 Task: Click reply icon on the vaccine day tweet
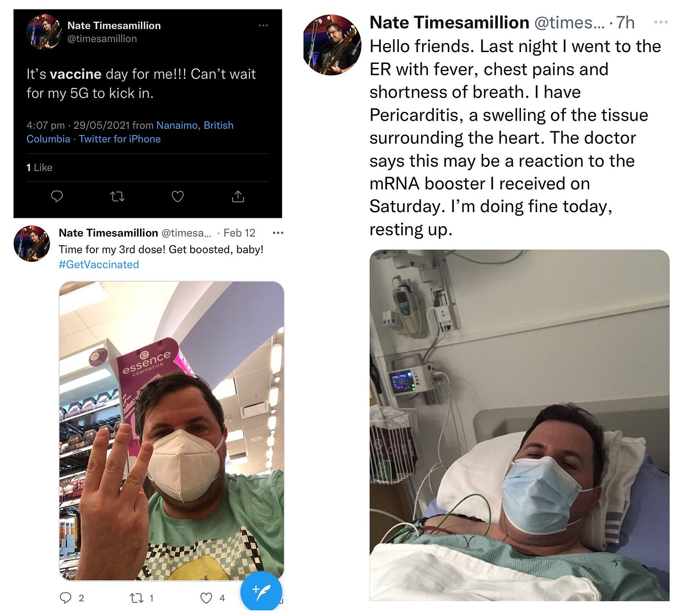[x=57, y=196]
